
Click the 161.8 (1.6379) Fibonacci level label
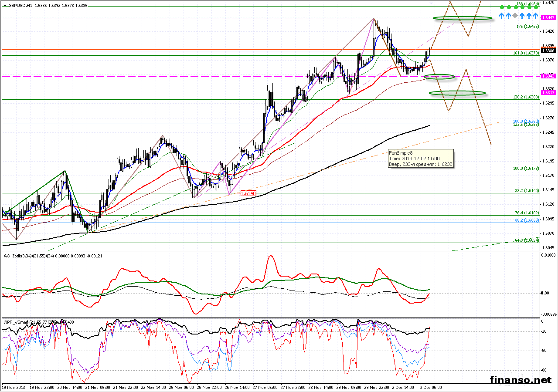(x=526, y=53)
